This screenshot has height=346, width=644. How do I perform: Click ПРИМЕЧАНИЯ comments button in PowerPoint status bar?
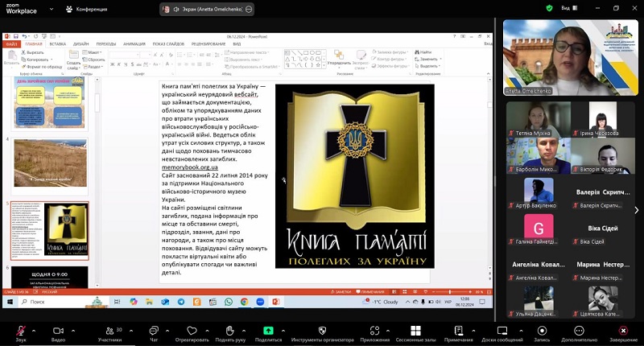[x=370, y=292]
